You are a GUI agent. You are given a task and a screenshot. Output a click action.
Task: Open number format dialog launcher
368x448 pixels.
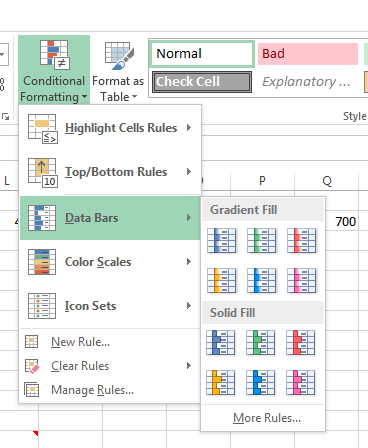[6, 117]
